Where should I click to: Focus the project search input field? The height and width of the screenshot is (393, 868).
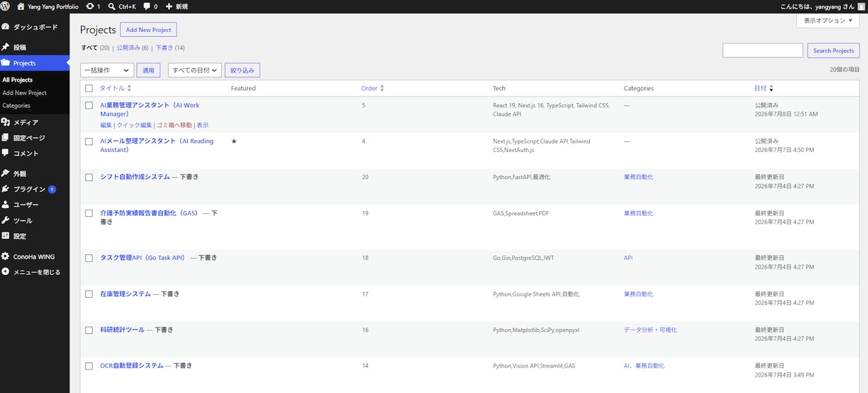click(x=763, y=50)
